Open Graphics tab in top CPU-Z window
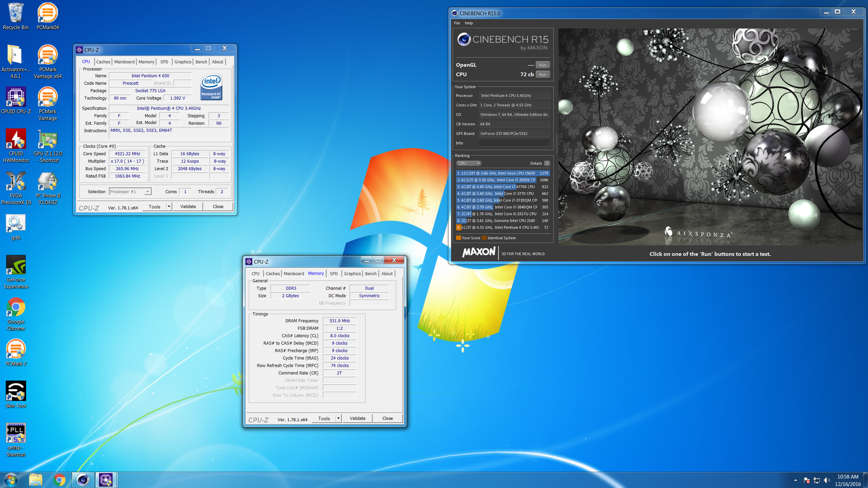868x488 pixels. click(183, 62)
